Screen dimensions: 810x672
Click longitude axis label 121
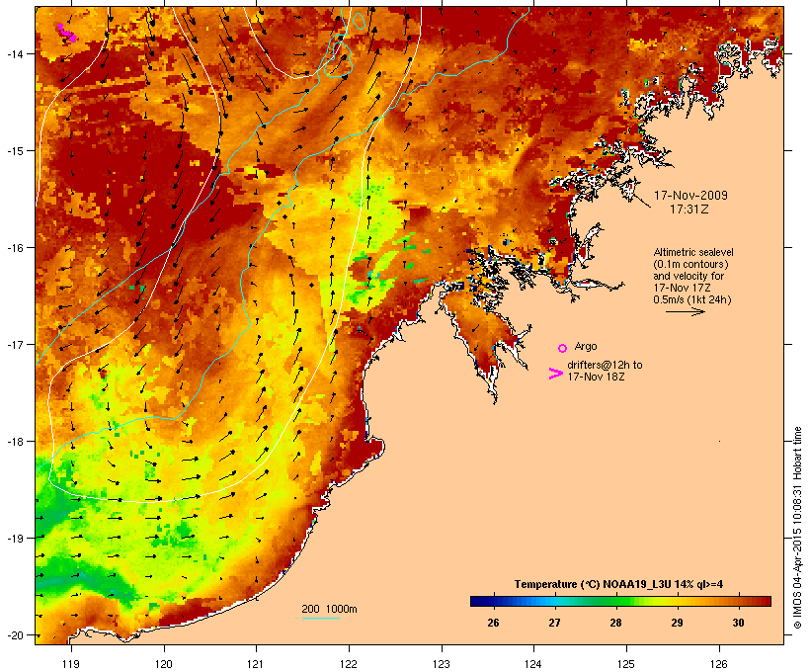pos(256,664)
